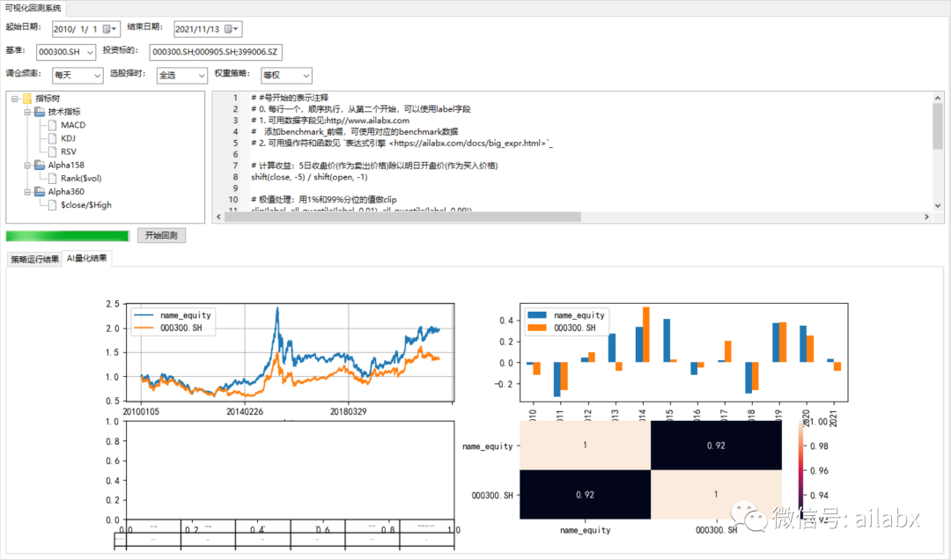Switch to 策略运行结果 tab
The height and width of the screenshot is (560, 951).
(x=34, y=259)
